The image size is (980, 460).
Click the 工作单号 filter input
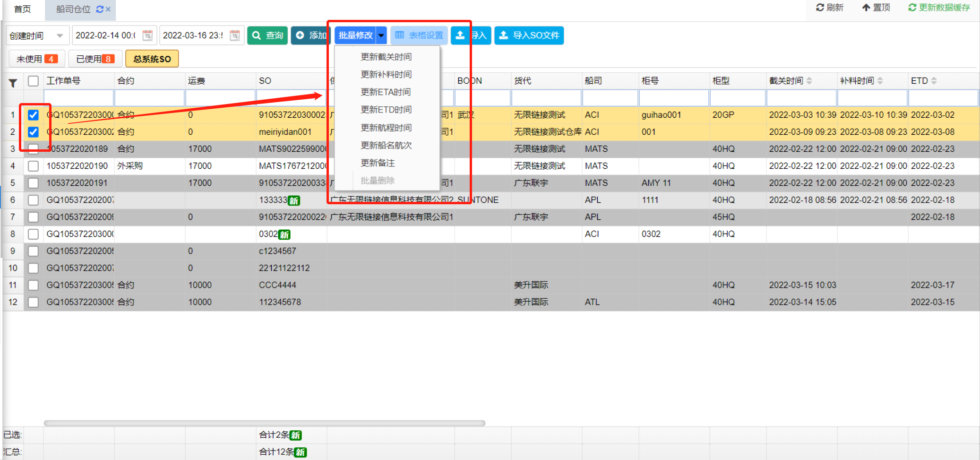click(78, 98)
